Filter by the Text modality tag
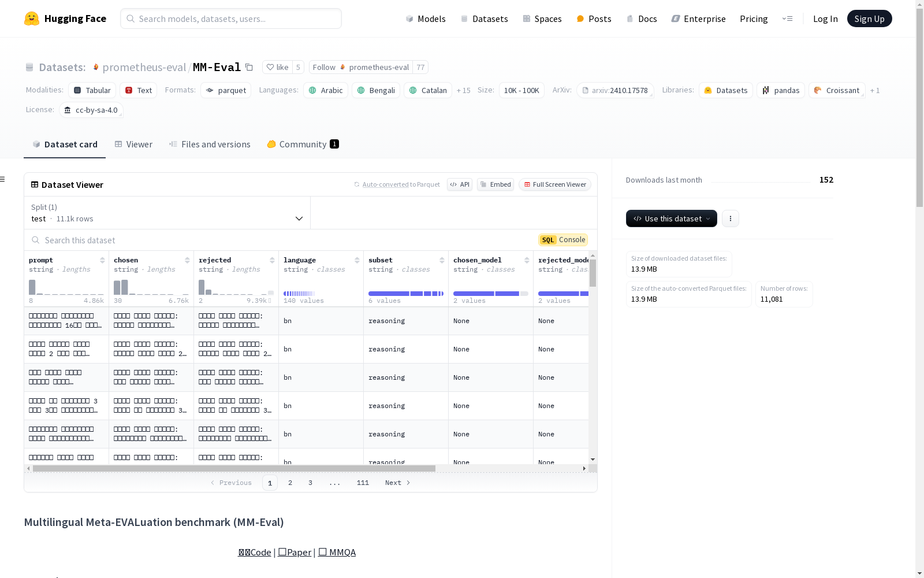Screen dimensions: 924x578 [x=139, y=90]
